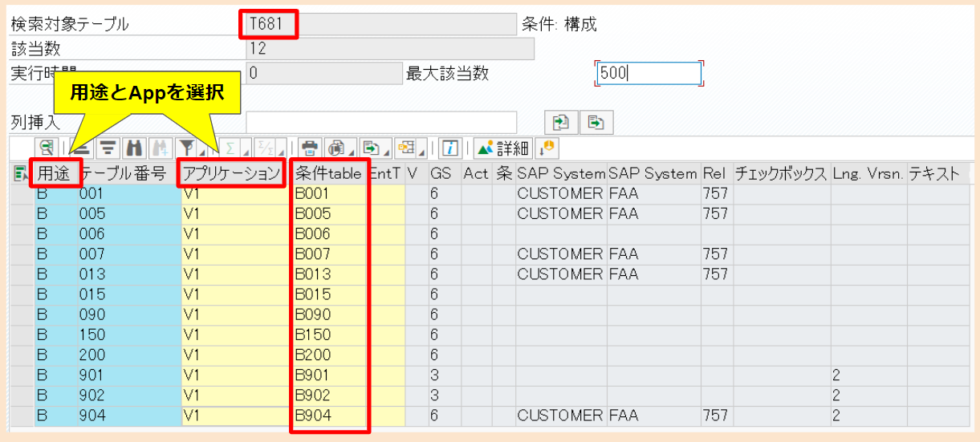Click the 最大該当数 input field with 500
980x442 pixels.
click(x=649, y=73)
